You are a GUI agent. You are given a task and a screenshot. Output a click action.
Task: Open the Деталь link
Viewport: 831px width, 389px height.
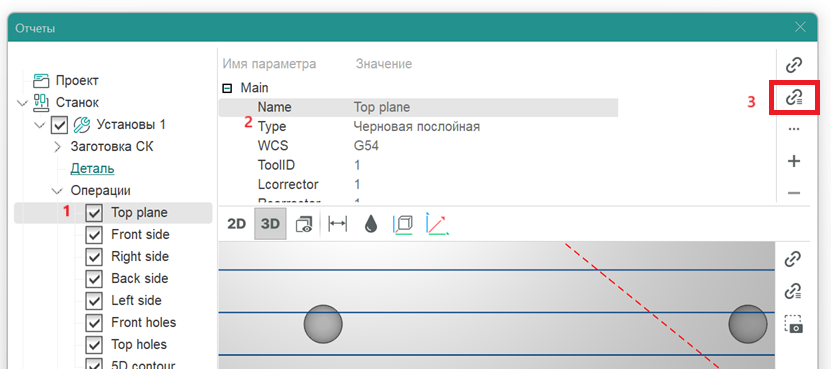pyautogui.click(x=92, y=169)
